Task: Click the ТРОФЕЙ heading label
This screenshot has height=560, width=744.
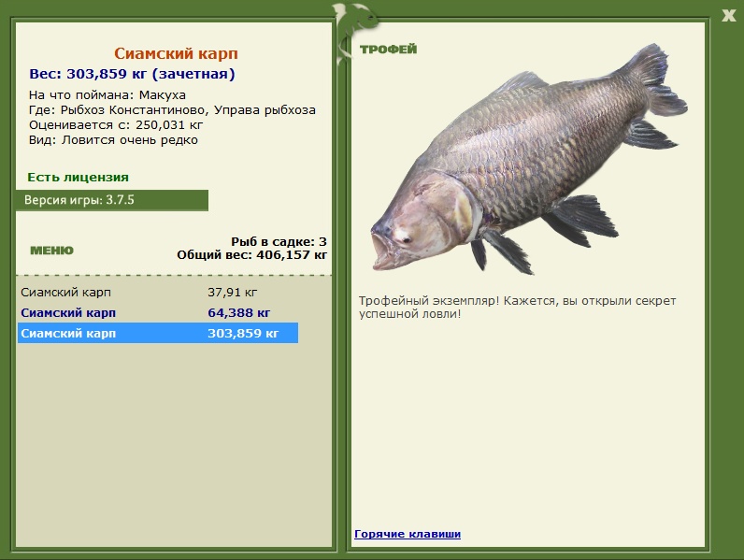Action: click(388, 49)
